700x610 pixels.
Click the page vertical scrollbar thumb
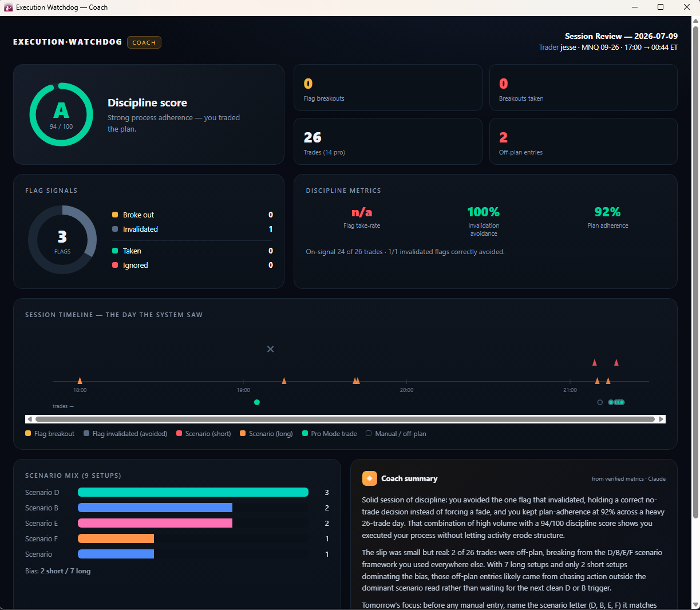click(695, 273)
